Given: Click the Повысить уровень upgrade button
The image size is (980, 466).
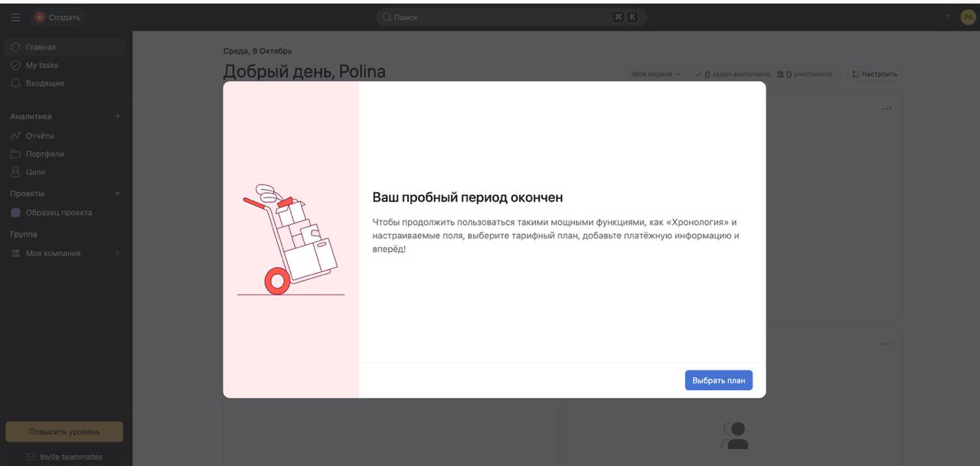Looking at the screenshot, I should click(64, 432).
